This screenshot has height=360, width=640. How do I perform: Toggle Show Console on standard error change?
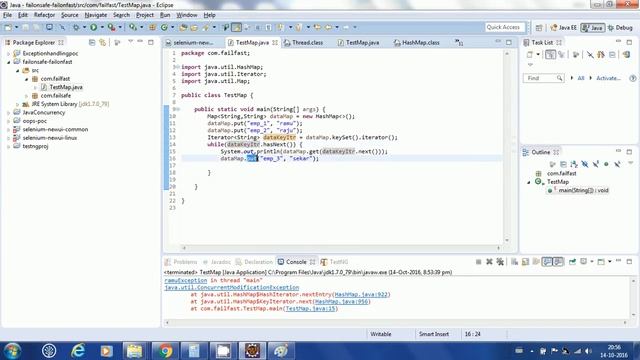click(558, 262)
